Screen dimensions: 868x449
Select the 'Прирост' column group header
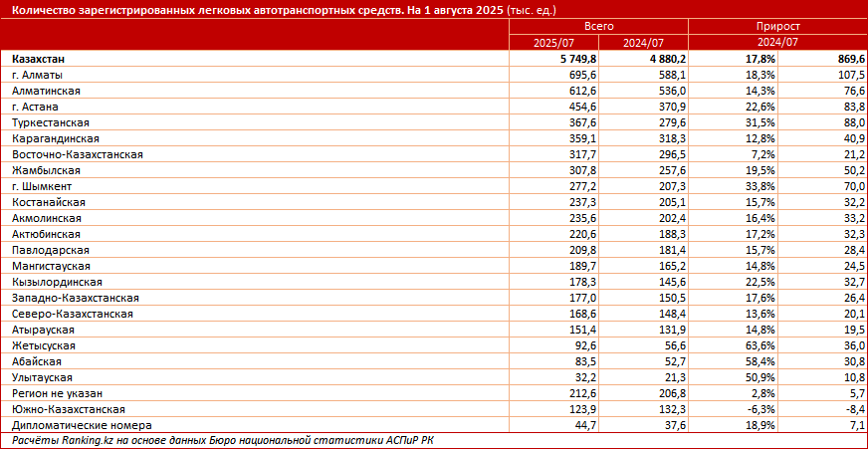click(x=777, y=28)
